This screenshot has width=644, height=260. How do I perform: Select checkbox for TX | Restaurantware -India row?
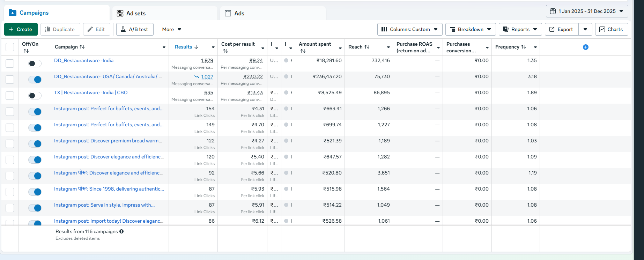click(x=10, y=96)
